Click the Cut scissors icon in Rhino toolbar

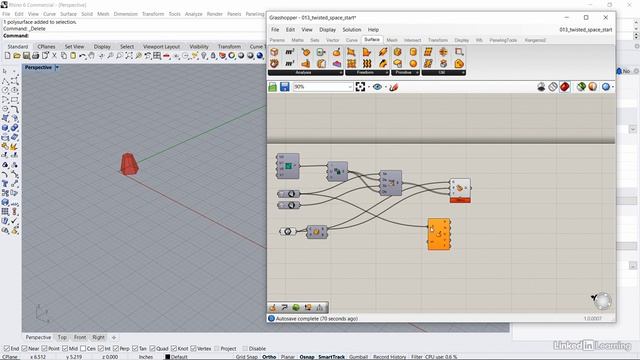(54, 56)
